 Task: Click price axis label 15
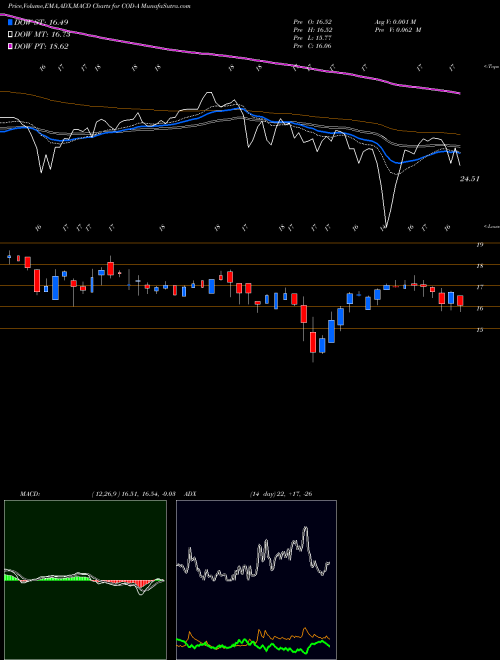point(480,330)
